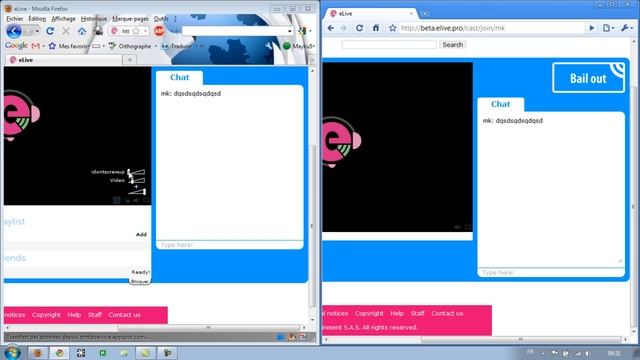Viewport: 640px width, 360px height.
Task: Stop loading the page in Firefox
Action: pos(66,31)
